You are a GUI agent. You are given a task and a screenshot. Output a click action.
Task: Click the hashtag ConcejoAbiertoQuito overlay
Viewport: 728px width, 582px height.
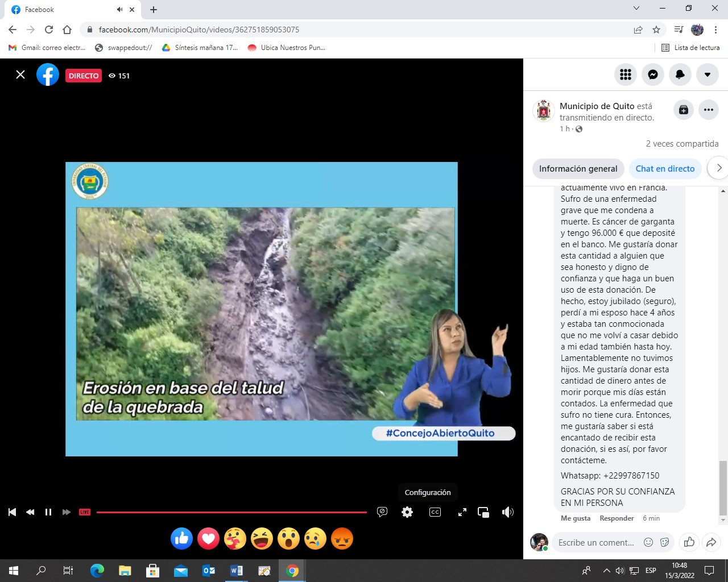click(x=444, y=433)
